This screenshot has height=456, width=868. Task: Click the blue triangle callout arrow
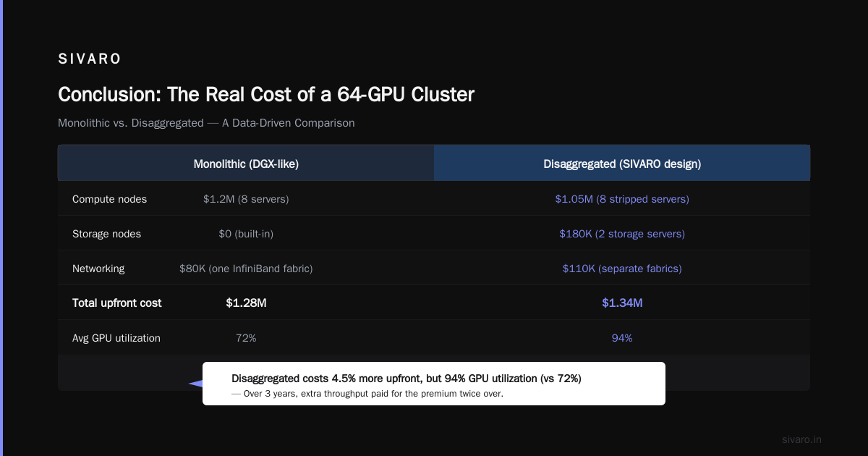[195, 384]
